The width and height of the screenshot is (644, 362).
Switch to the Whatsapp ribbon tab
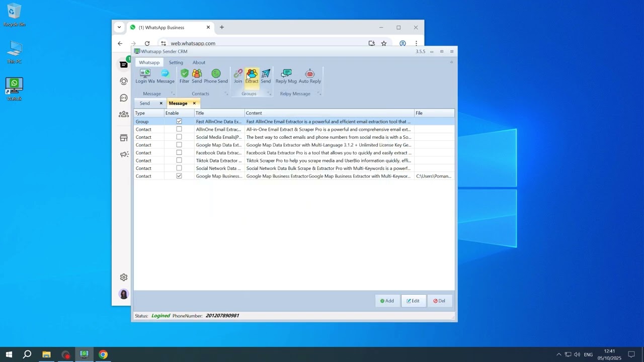[x=149, y=62]
